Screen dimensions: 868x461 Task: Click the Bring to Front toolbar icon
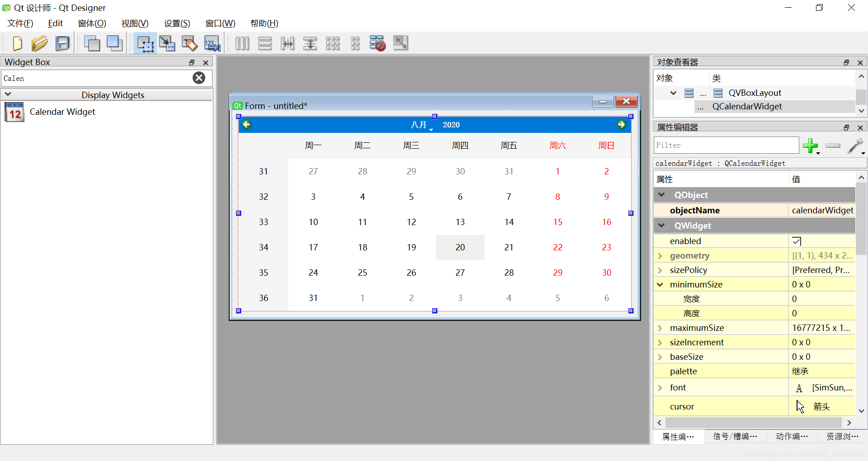pos(115,43)
